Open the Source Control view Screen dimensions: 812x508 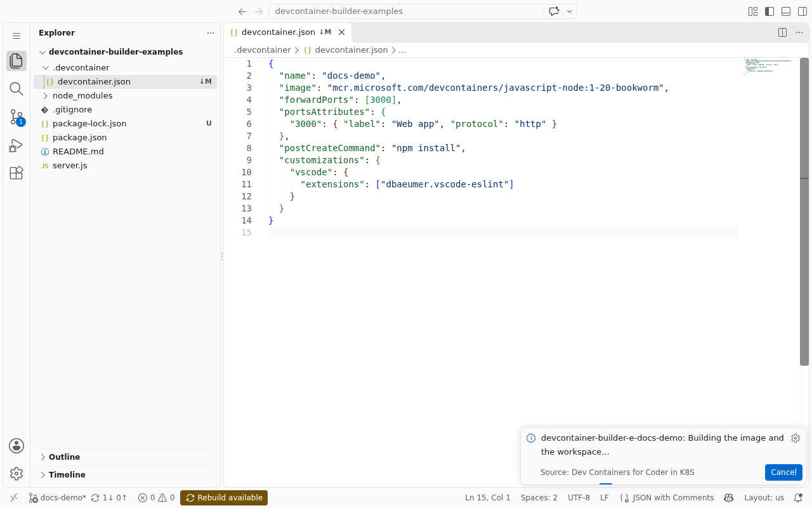[16, 117]
